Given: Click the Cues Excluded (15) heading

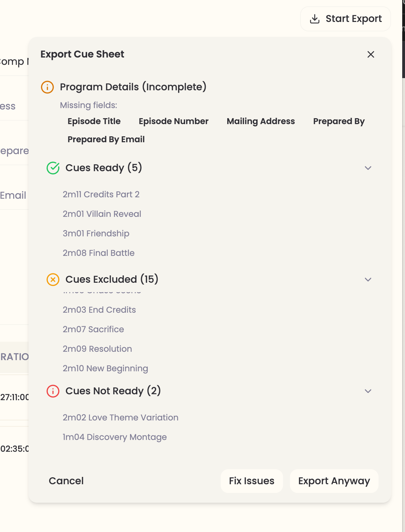Looking at the screenshot, I should point(112,280).
